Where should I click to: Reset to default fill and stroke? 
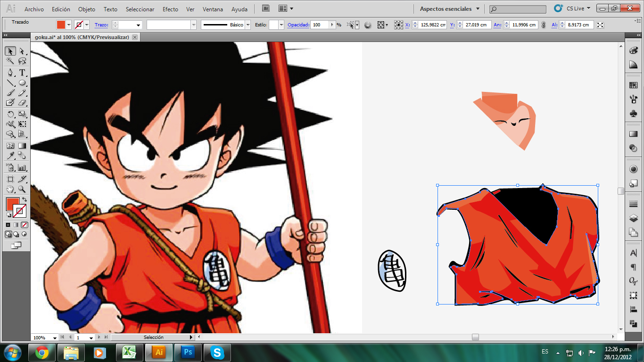tap(8, 215)
